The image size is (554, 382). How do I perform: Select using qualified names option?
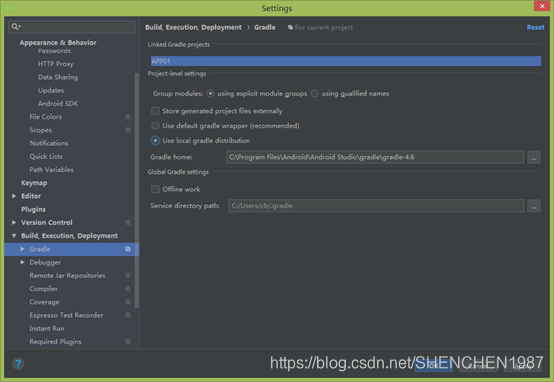click(314, 94)
